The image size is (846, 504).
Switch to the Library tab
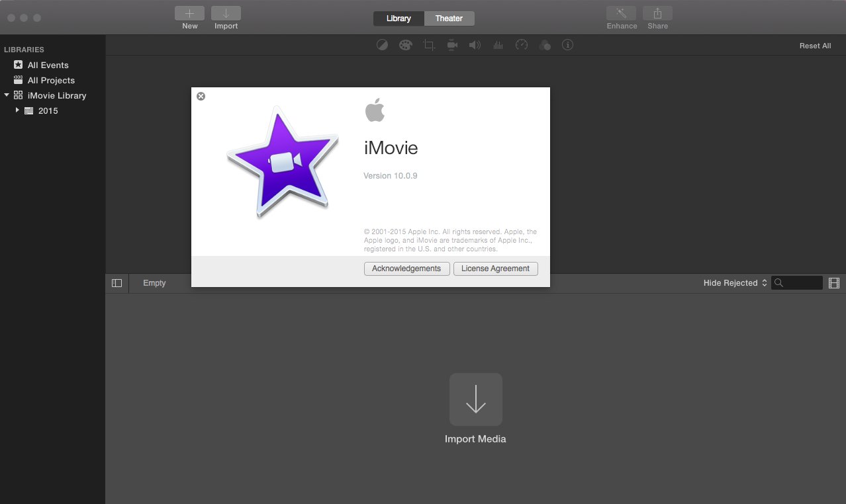tap(399, 19)
